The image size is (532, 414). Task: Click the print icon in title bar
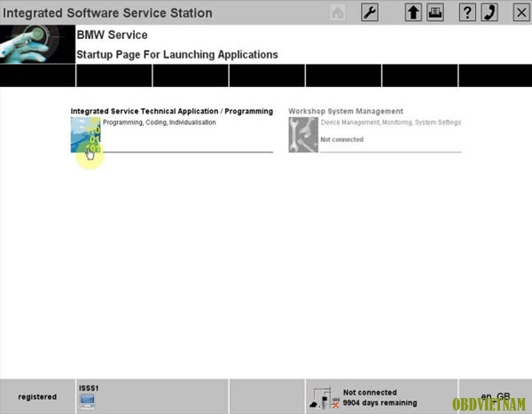coord(435,13)
